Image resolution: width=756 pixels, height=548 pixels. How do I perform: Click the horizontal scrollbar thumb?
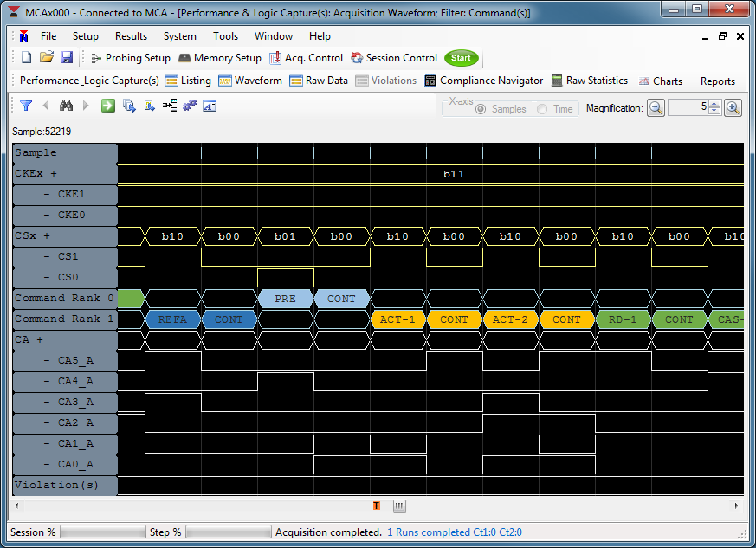(399, 506)
